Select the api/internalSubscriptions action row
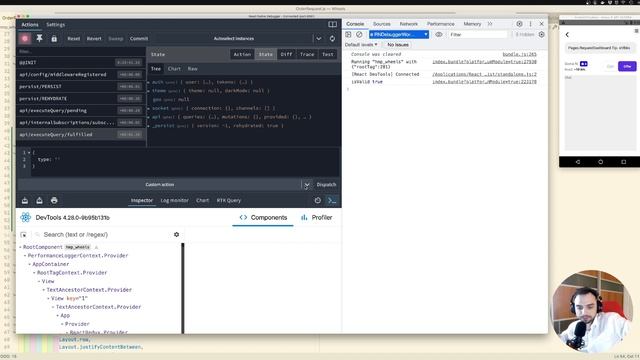This screenshot has height=360, width=640. [x=81, y=122]
